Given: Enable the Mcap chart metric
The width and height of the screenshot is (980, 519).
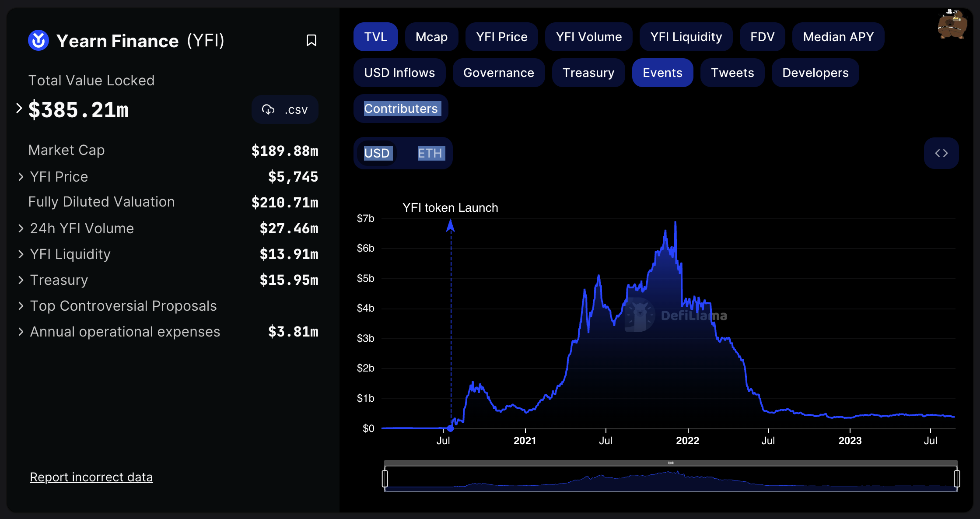Looking at the screenshot, I should click(x=431, y=37).
